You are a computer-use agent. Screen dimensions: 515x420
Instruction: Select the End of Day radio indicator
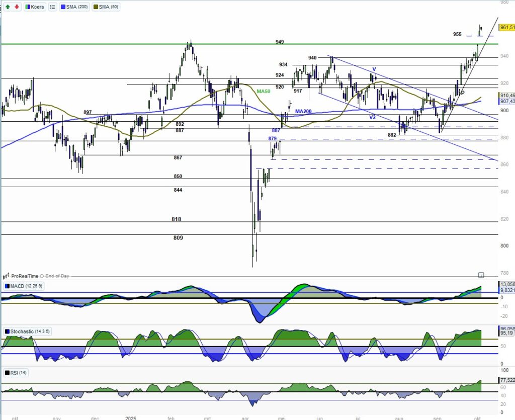[43, 276]
